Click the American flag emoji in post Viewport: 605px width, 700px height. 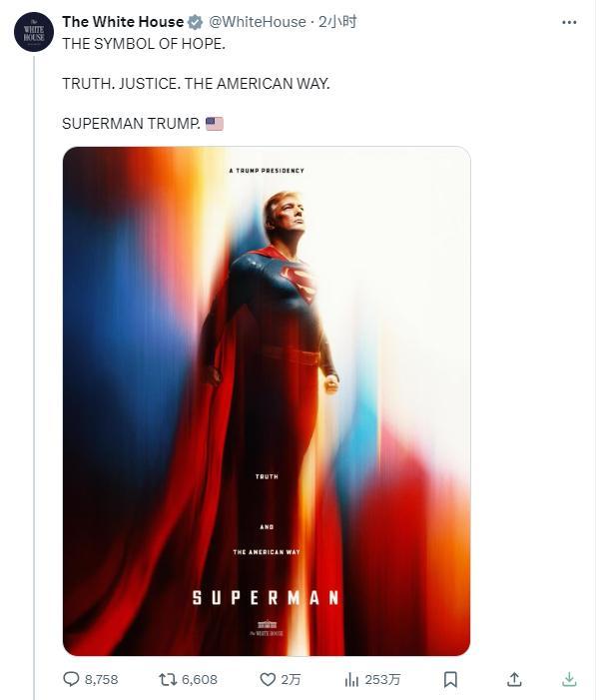pos(215,123)
